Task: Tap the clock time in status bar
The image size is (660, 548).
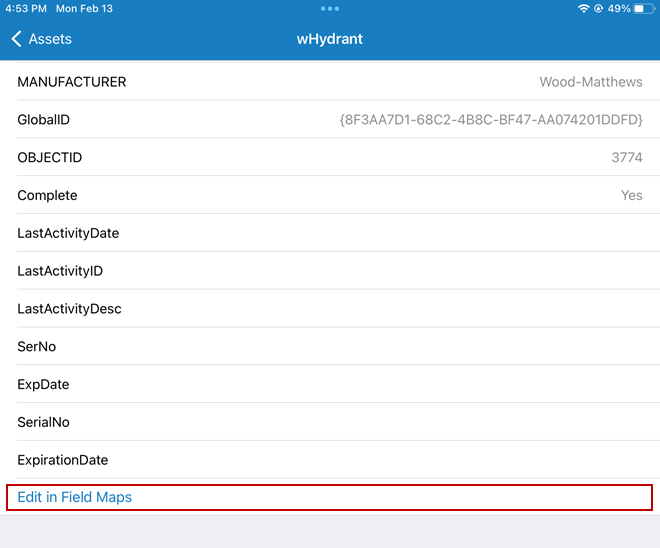Action: tap(27, 8)
